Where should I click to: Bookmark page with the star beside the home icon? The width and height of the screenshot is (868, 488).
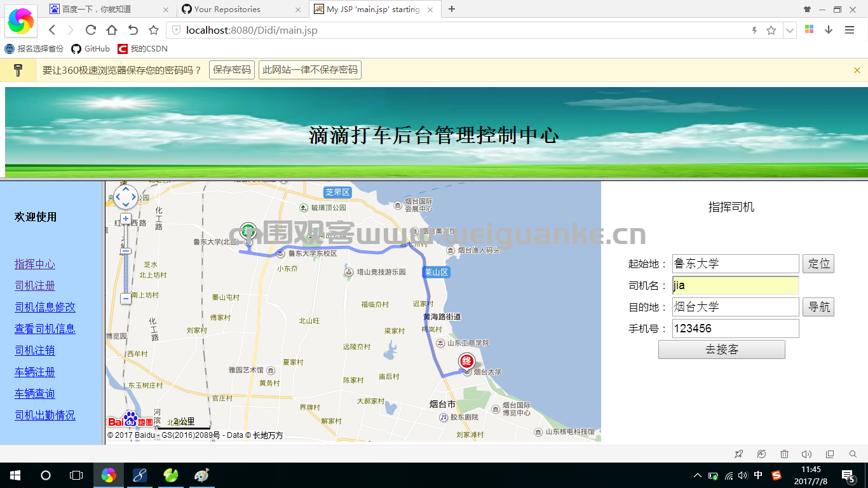(154, 30)
